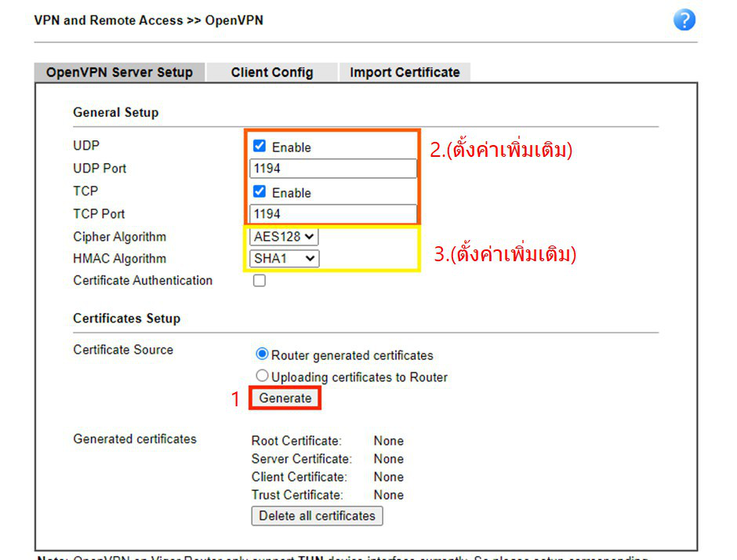Click the page title VPN and Remote Access >> OpenVPN
The image size is (737, 560).
click(148, 20)
